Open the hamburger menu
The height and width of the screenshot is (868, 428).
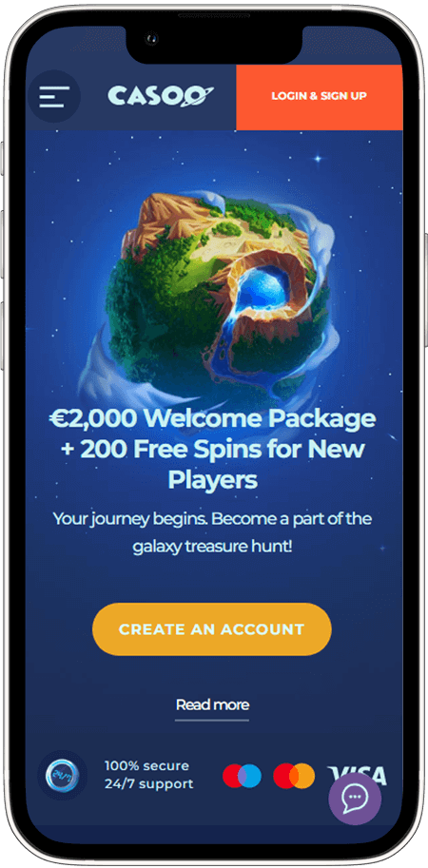point(53,97)
